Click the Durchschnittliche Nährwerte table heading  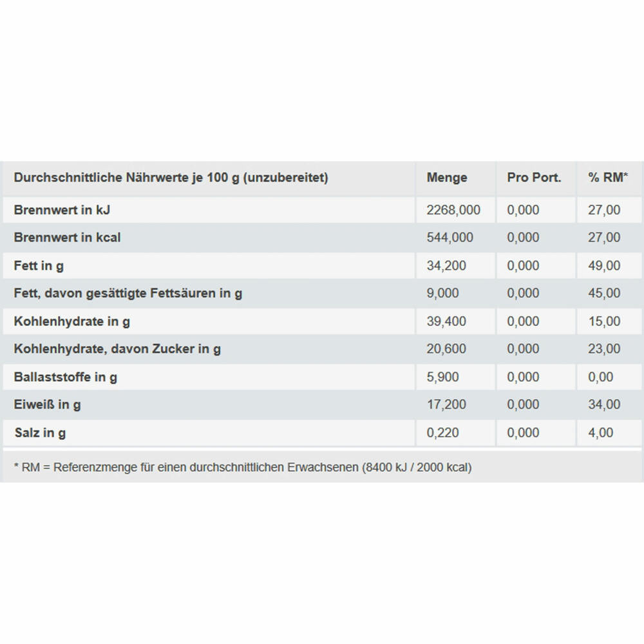171,178
